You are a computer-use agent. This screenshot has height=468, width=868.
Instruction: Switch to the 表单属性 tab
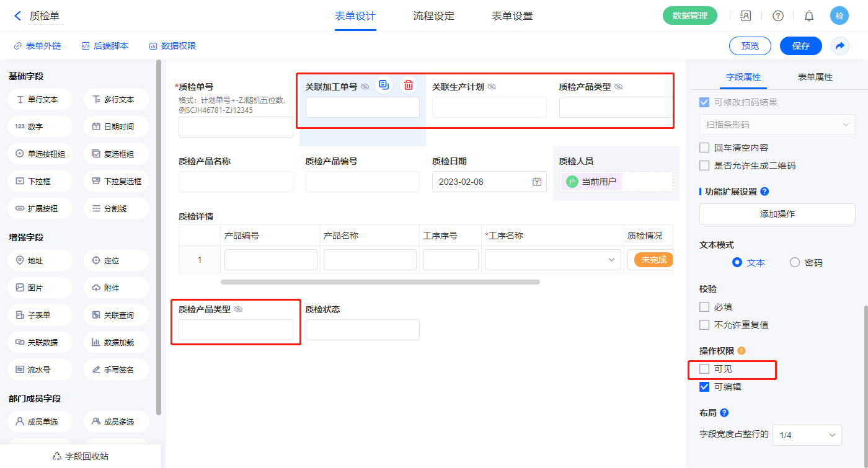pos(815,77)
